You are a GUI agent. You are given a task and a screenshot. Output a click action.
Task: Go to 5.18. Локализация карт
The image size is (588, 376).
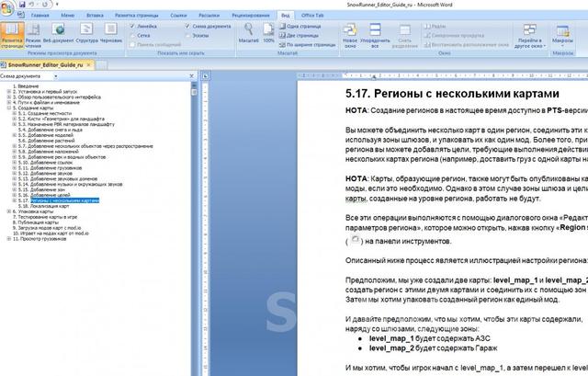click(x=43, y=206)
